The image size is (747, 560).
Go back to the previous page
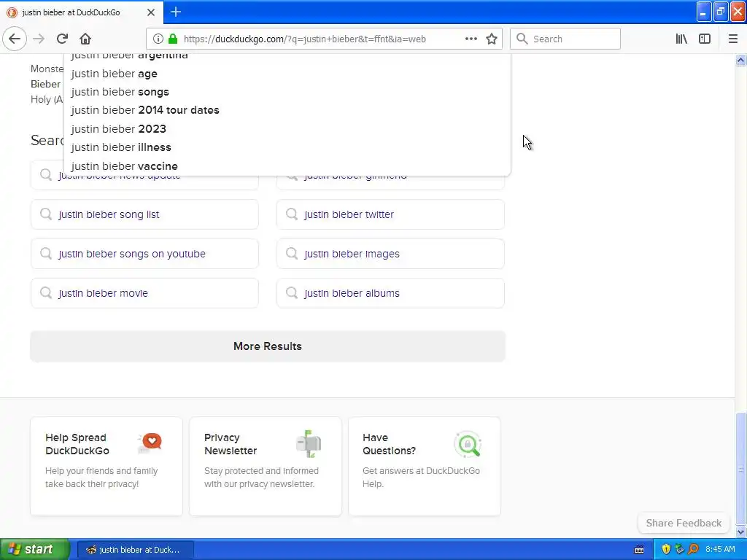tap(15, 39)
